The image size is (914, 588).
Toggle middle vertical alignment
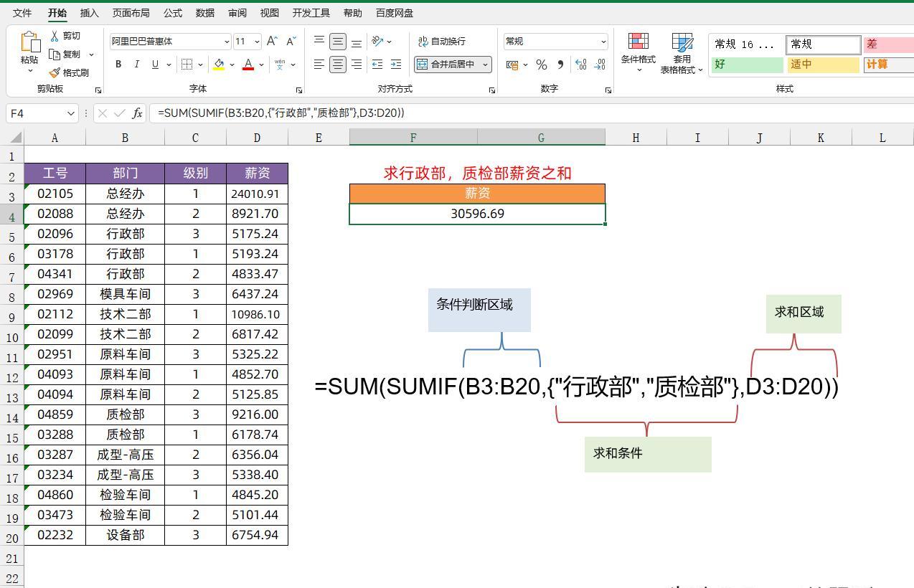338,42
